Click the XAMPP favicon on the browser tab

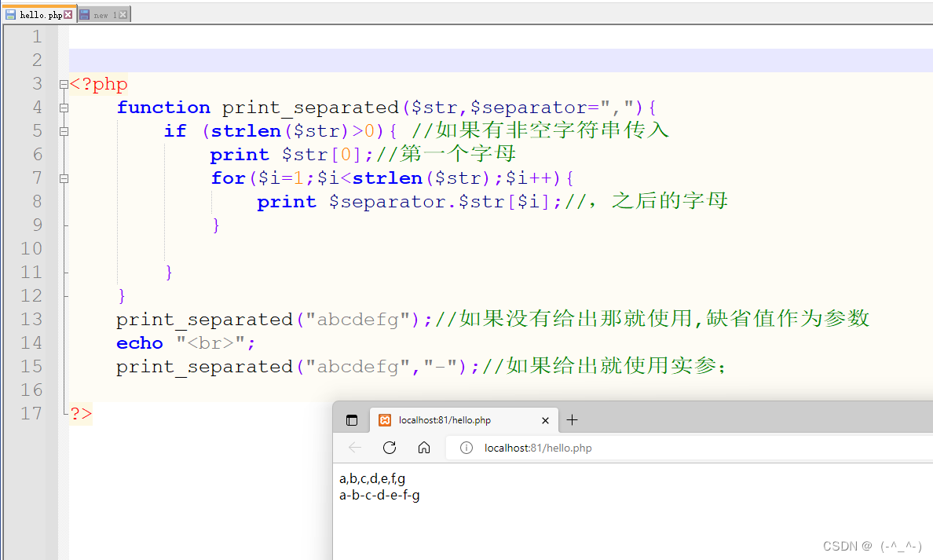(385, 420)
